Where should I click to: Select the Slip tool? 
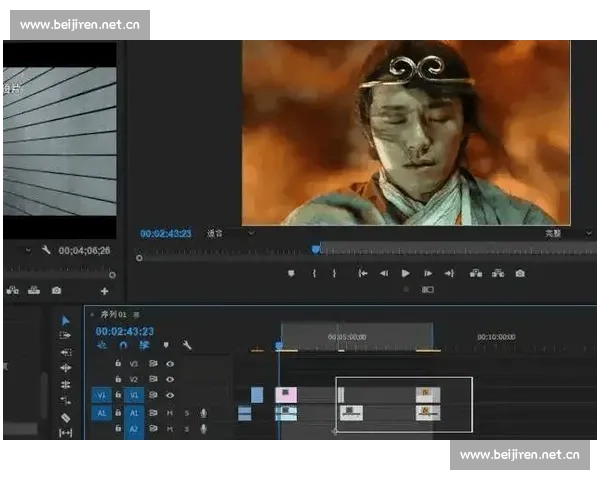pos(65,433)
